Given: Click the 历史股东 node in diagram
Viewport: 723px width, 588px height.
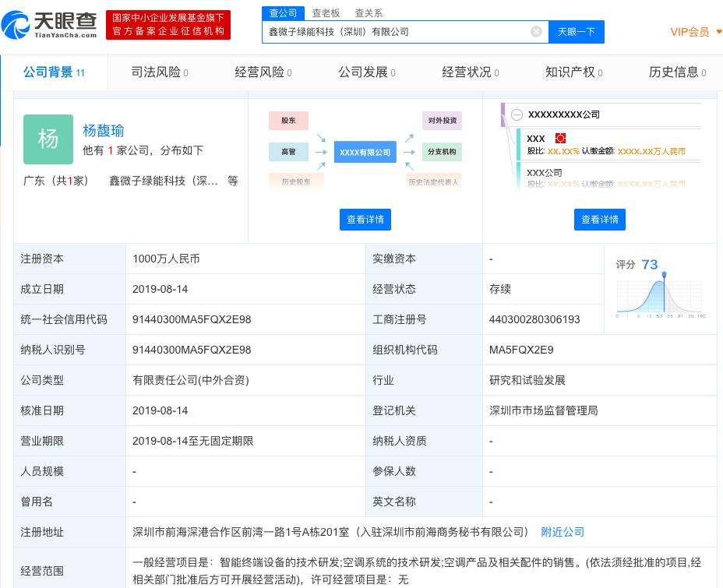Looking at the screenshot, I should (x=296, y=181).
